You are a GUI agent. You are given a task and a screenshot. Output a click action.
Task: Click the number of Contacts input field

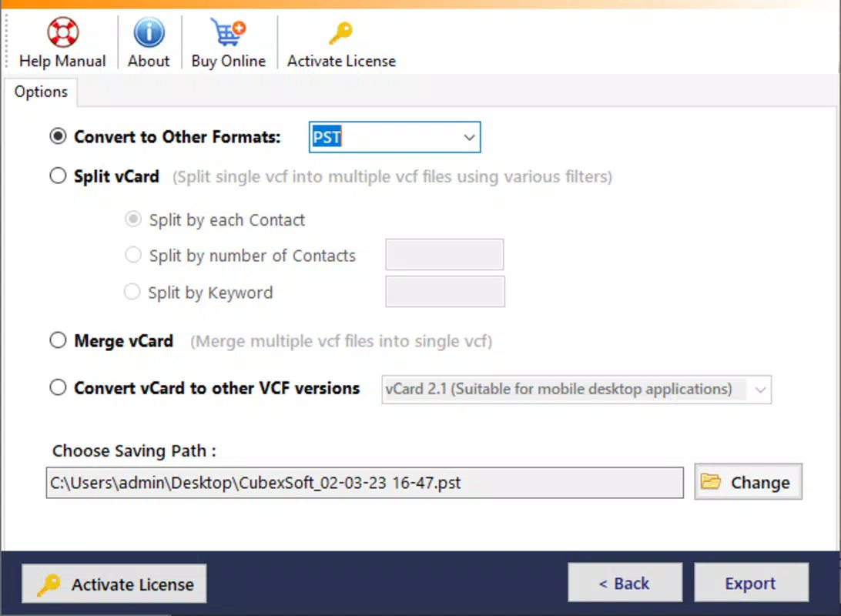444,255
